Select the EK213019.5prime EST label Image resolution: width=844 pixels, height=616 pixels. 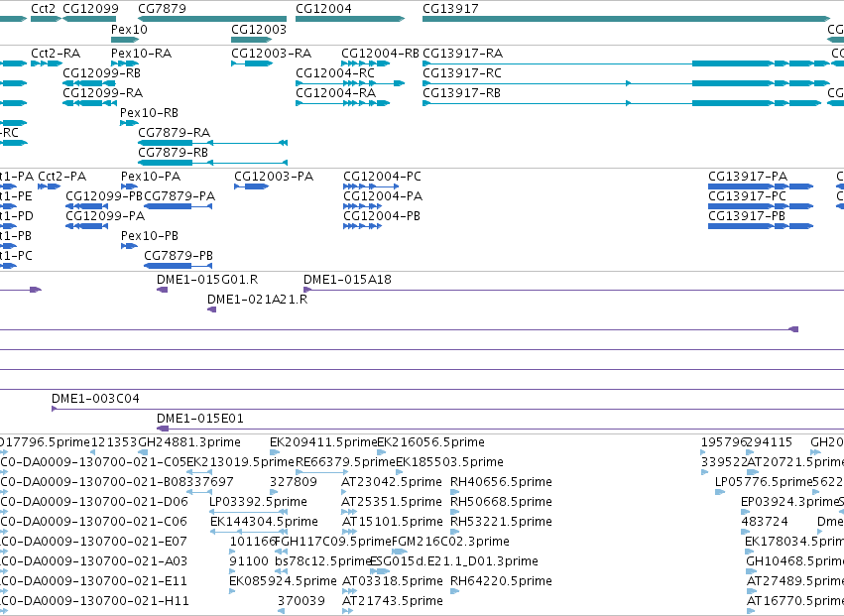pyautogui.click(x=241, y=462)
